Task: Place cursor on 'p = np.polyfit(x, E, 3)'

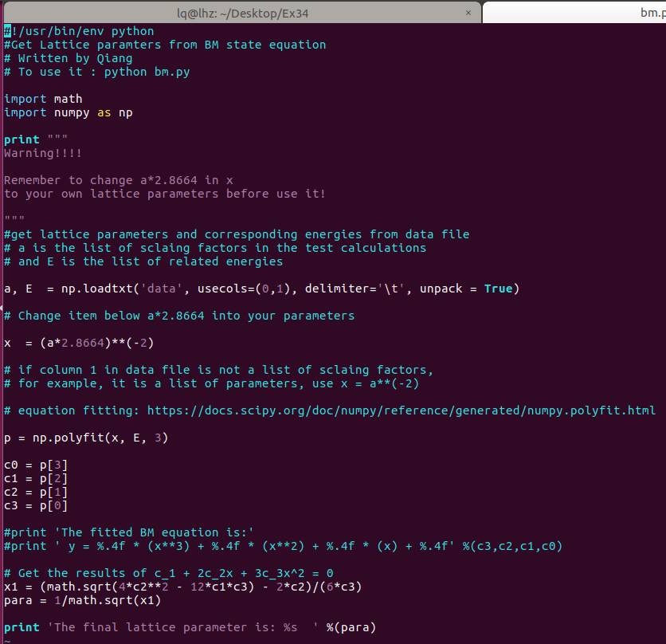Action: pos(86,438)
